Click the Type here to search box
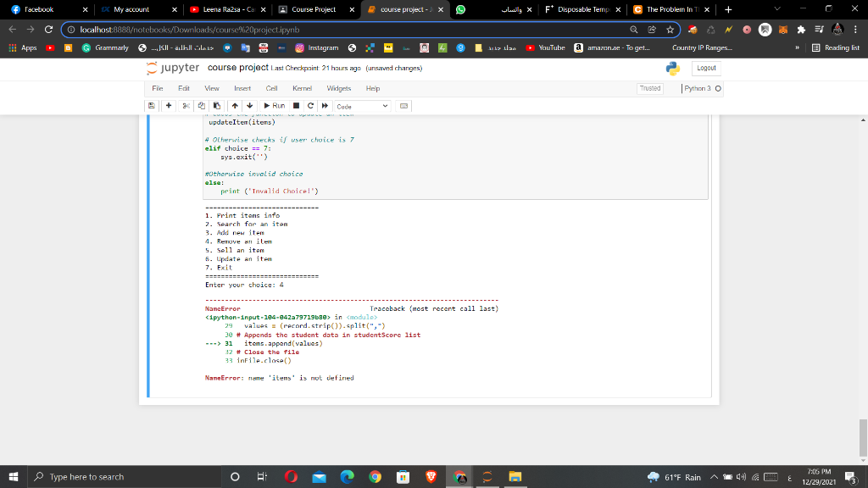868x488 pixels. [x=124, y=476]
